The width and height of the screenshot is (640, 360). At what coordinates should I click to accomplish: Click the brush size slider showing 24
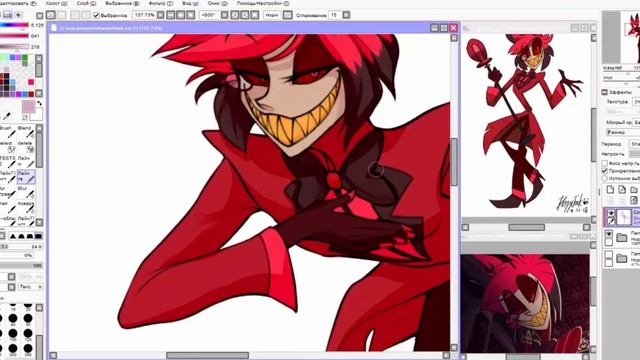(21, 247)
